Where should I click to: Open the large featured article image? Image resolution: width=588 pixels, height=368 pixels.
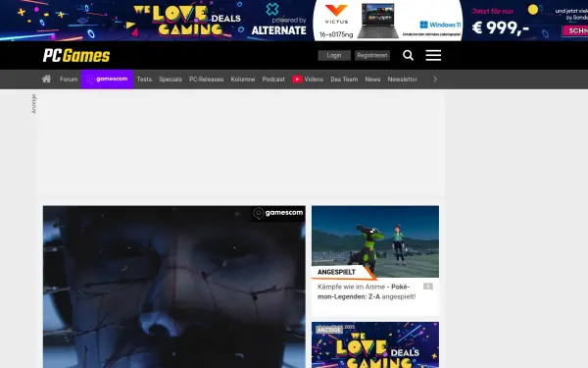(174, 287)
